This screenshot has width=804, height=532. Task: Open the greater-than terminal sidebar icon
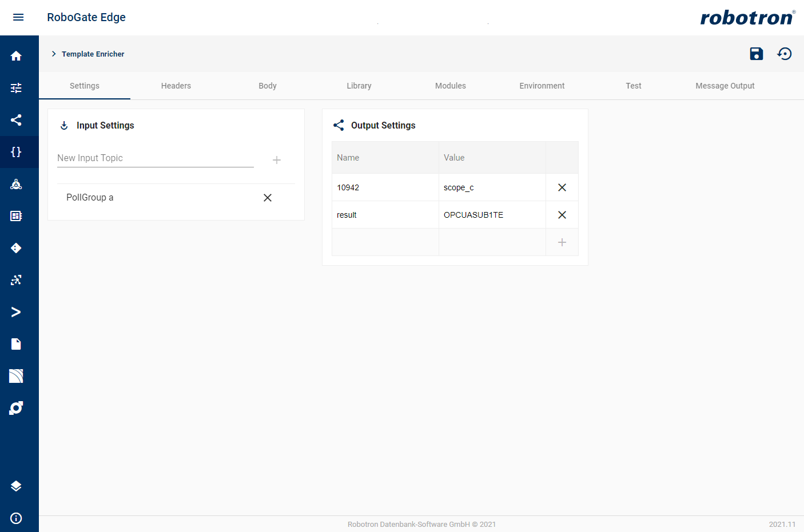(16, 312)
